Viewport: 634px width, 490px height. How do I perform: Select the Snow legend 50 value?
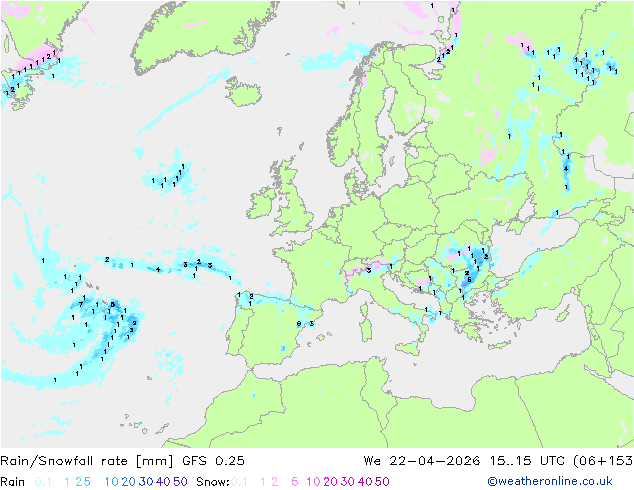click(x=382, y=482)
